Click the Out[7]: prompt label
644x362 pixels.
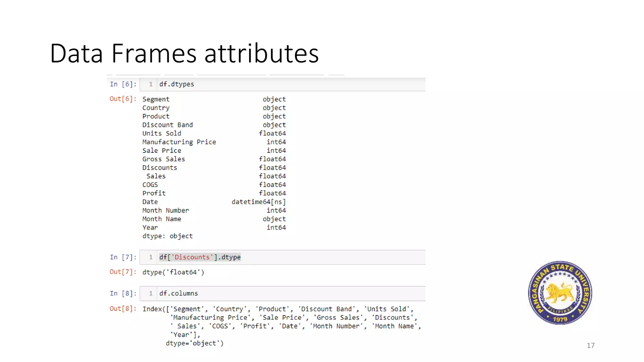[123, 272]
